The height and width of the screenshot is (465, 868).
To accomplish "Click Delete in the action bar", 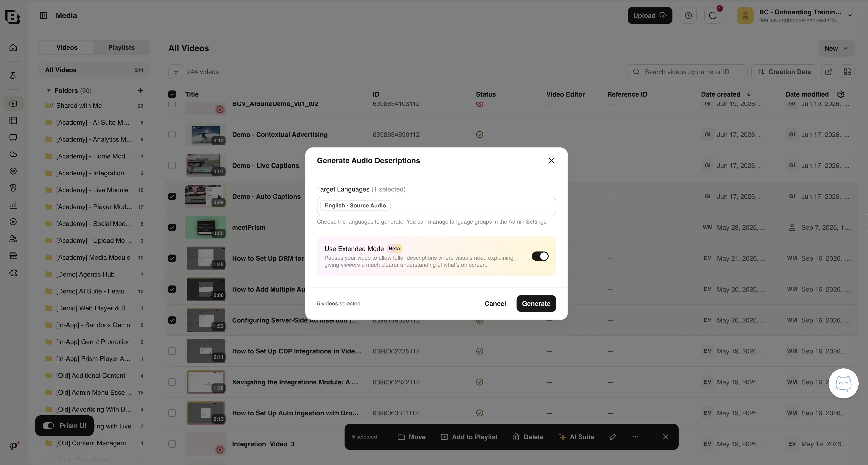I will 528,437.
